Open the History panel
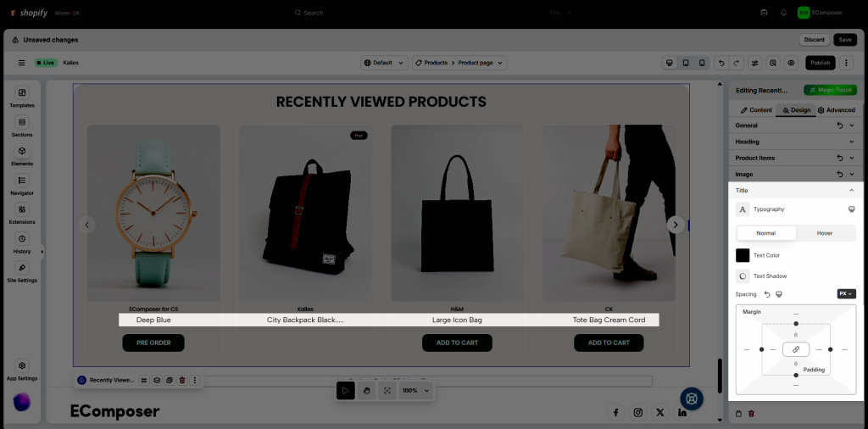Screen dimensions: 868x429 click(x=22, y=242)
